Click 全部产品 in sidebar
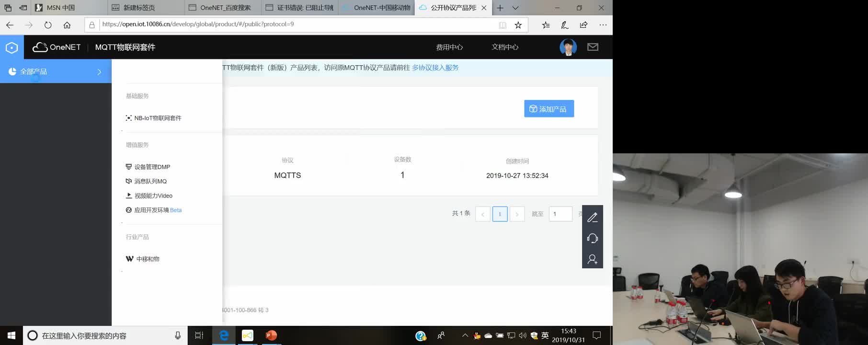 pos(34,71)
